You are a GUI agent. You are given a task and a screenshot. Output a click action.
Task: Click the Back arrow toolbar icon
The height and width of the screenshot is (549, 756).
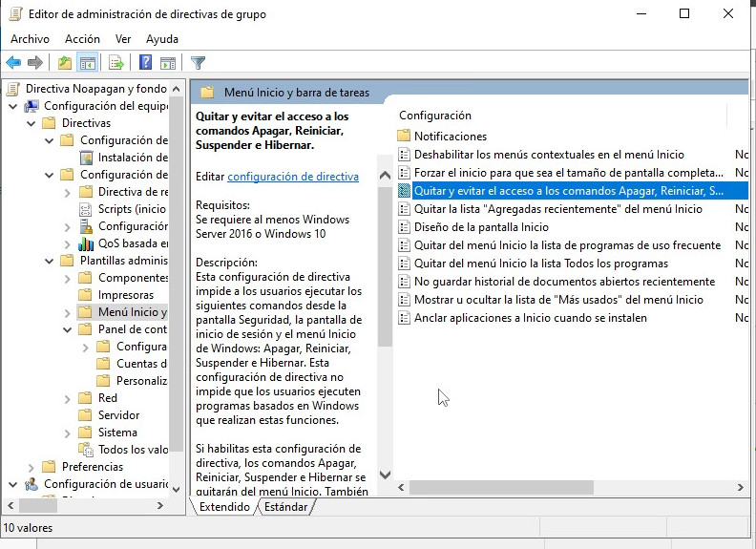click(x=13, y=63)
